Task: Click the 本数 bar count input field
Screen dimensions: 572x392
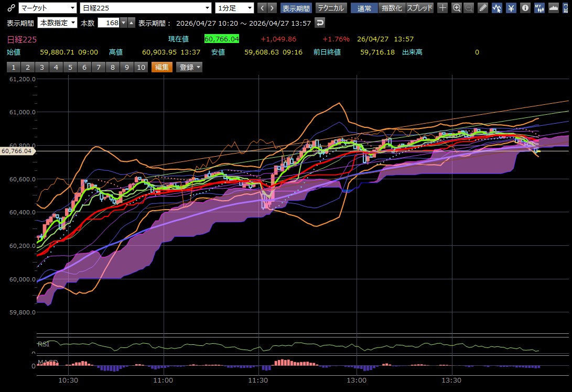Action: point(109,23)
